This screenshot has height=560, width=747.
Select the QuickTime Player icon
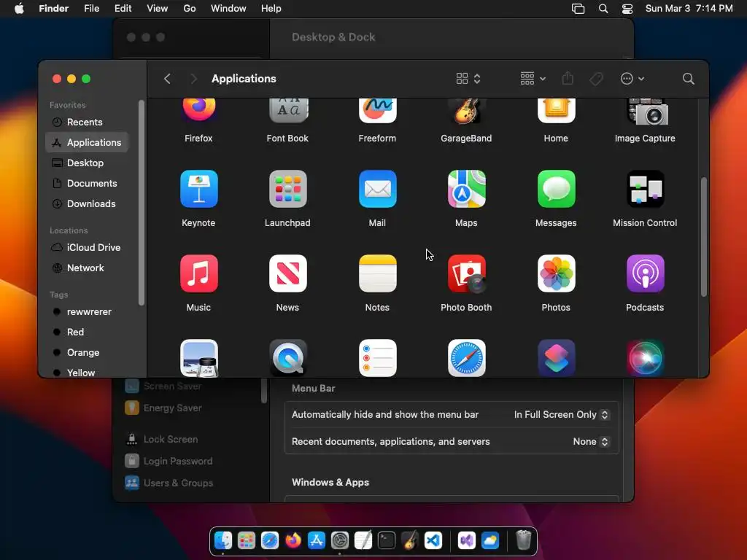click(287, 357)
